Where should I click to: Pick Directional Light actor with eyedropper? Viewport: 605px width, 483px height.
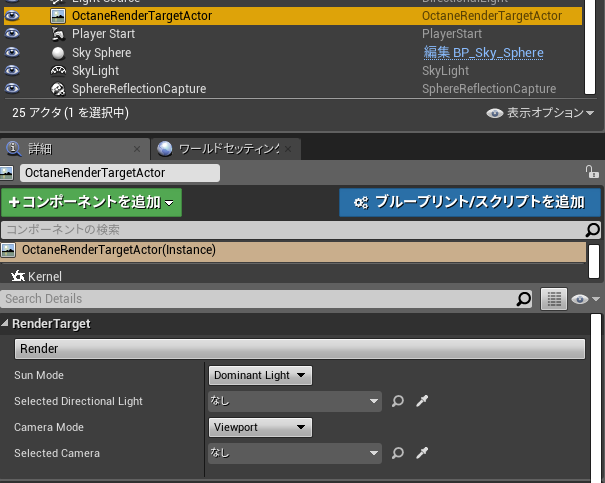[x=422, y=401]
